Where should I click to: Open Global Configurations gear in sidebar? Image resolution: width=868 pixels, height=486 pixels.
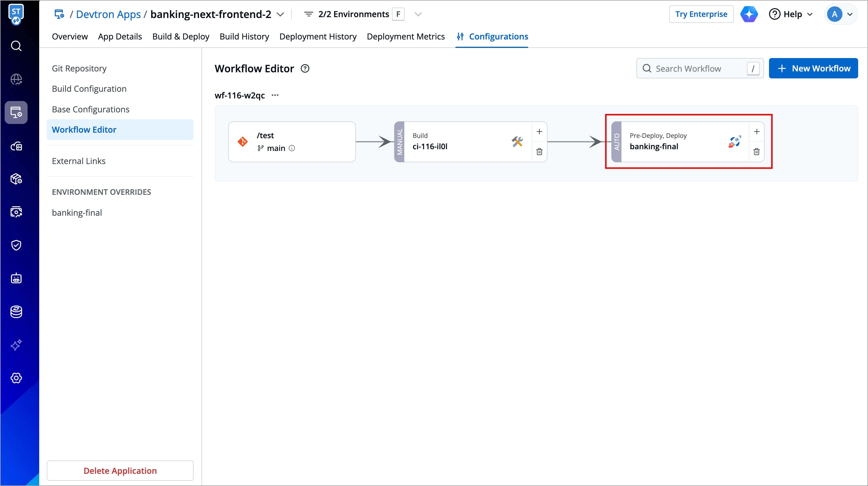pos(16,378)
